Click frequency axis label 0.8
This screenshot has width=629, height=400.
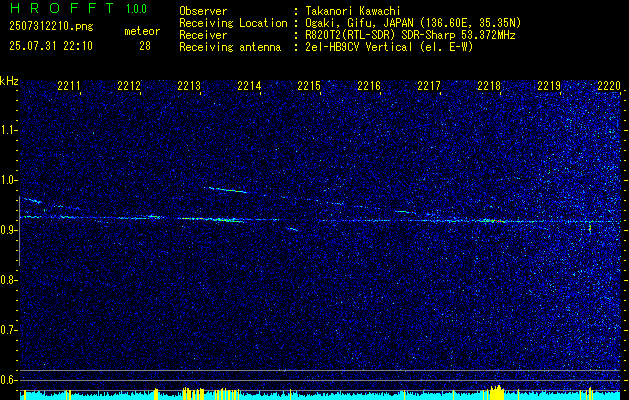tap(8, 280)
